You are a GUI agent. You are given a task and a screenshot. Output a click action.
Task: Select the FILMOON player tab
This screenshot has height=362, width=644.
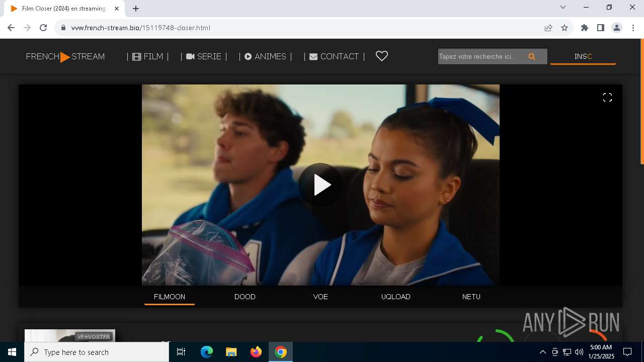[170, 297]
